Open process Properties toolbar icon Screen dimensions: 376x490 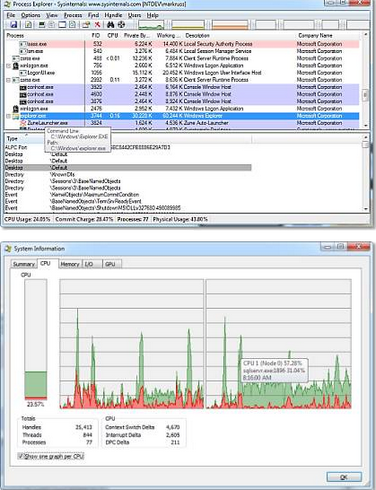click(86, 25)
